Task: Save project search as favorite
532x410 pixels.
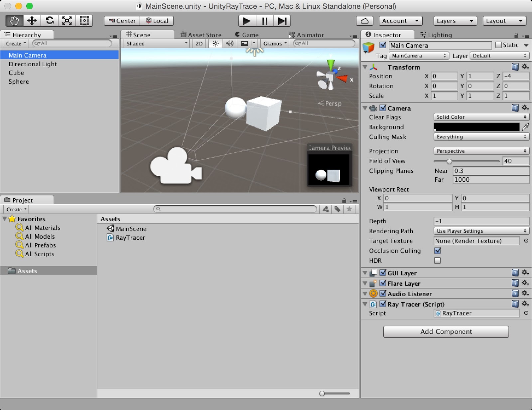Action: [349, 209]
